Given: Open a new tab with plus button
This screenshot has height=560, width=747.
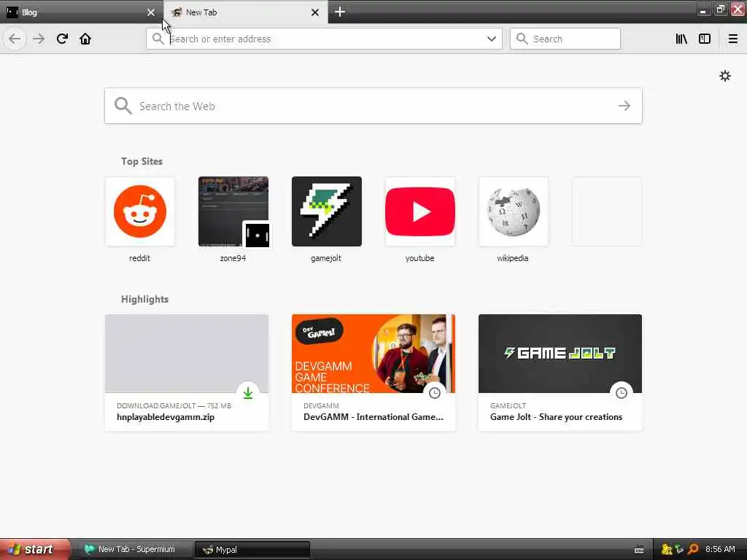Looking at the screenshot, I should 340,12.
